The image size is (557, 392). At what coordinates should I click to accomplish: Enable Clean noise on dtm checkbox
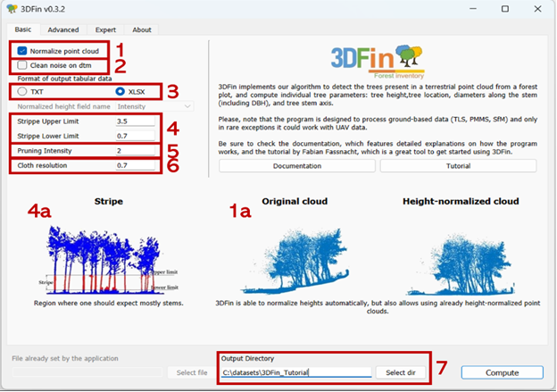click(22, 65)
